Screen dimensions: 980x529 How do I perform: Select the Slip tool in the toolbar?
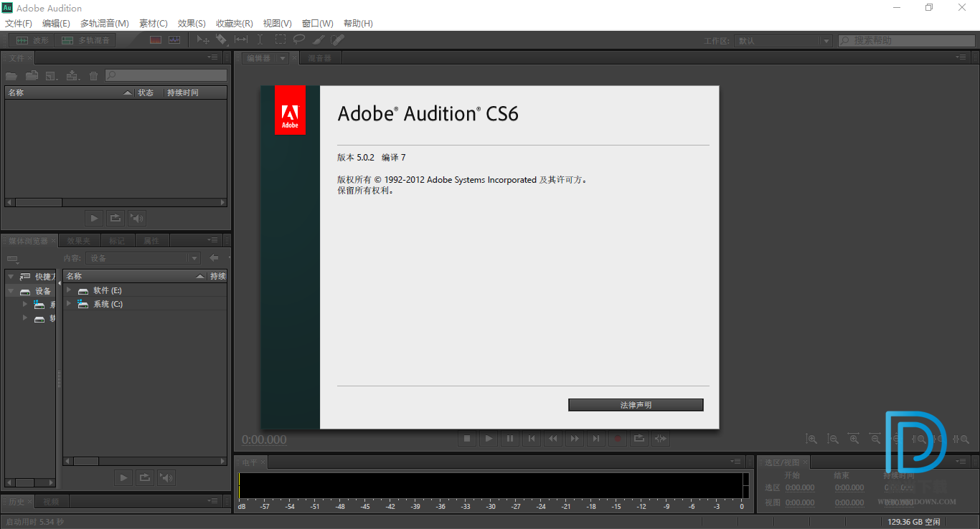tap(241, 40)
